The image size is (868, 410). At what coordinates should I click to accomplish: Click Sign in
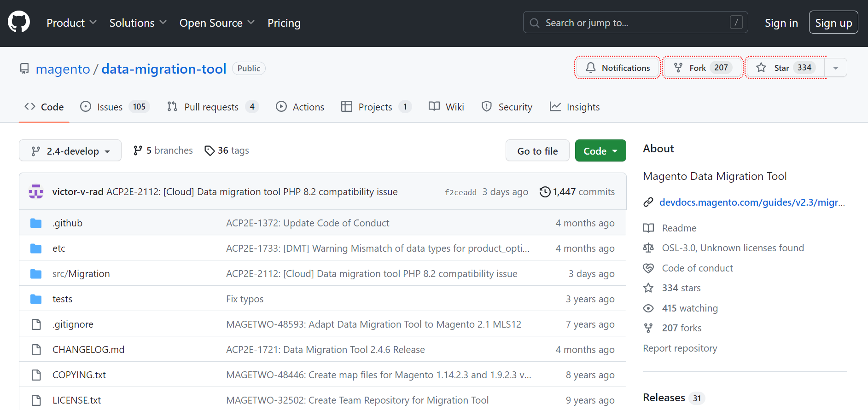coord(781,23)
